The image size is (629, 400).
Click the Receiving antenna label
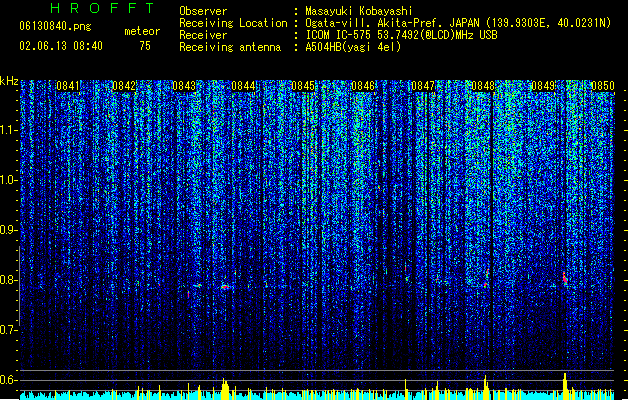(230, 47)
